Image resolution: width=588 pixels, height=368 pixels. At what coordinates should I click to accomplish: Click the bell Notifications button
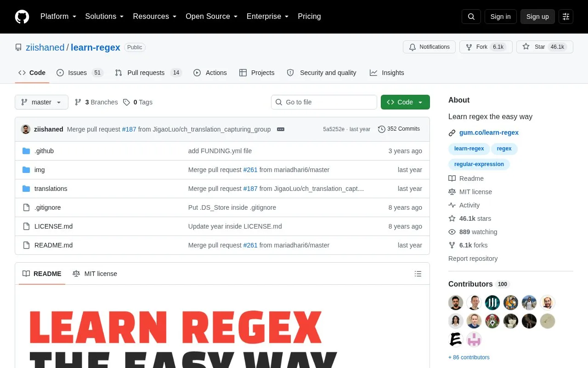click(429, 47)
